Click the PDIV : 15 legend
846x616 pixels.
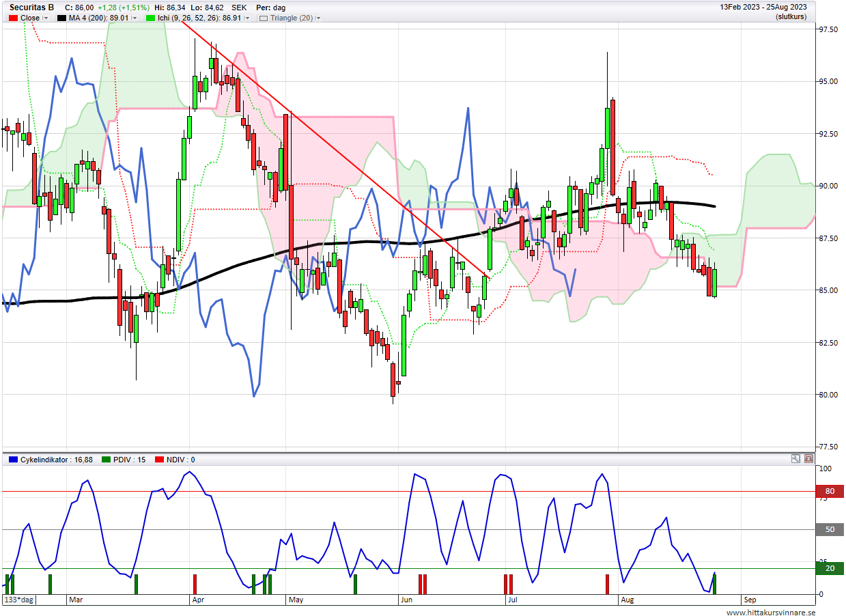[124, 460]
